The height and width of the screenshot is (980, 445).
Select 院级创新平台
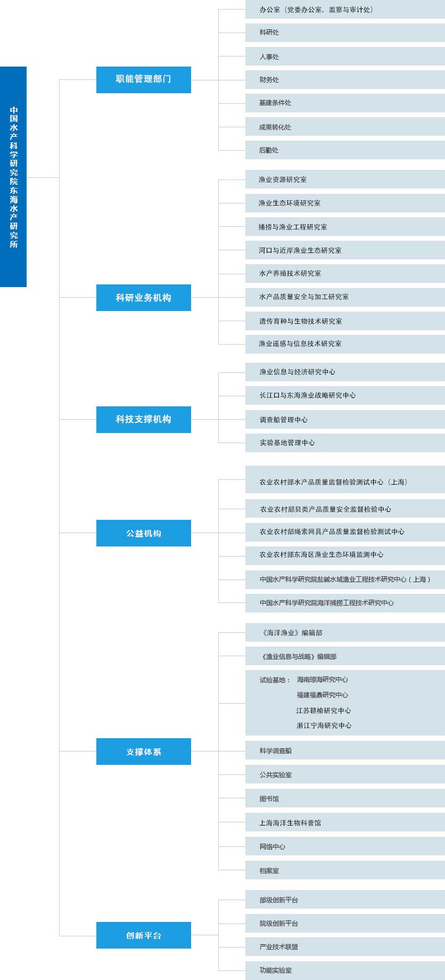point(345,924)
